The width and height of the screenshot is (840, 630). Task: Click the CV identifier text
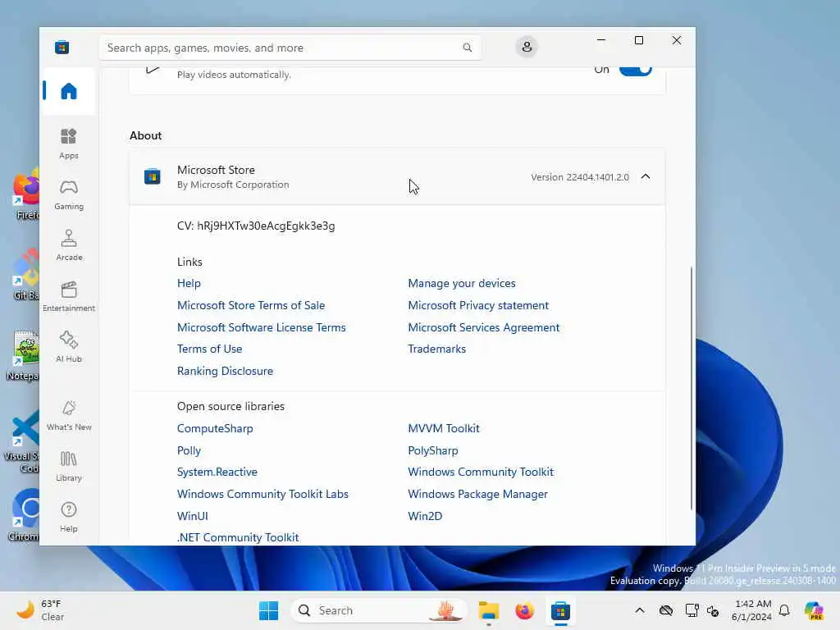click(256, 226)
